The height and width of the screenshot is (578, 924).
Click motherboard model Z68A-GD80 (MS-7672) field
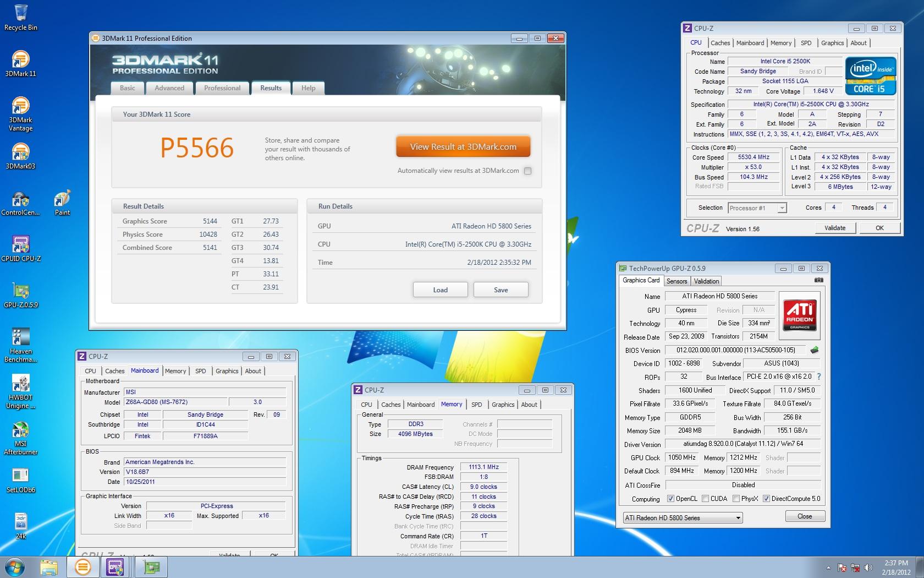click(174, 402)
